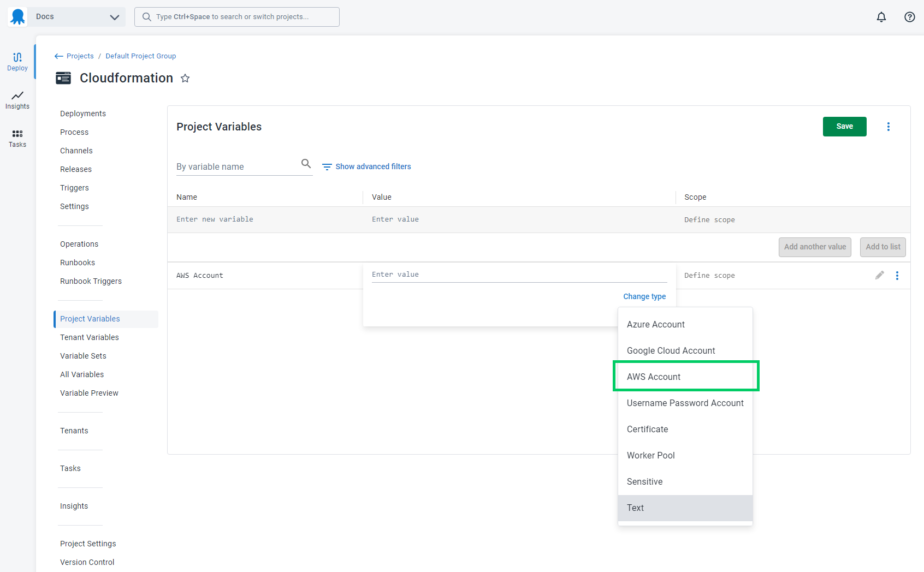Open Tenants in project menu
The height and width of the screenshot is (572, 924).
click(74, 431)
